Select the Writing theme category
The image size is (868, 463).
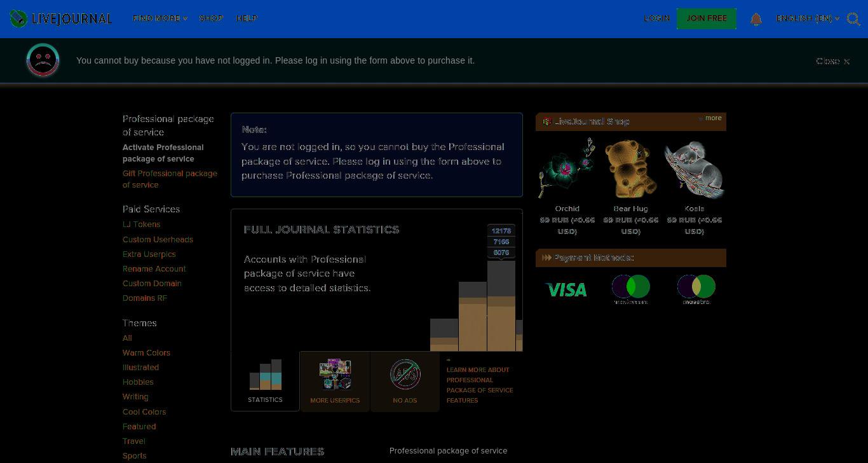[135, 397]
